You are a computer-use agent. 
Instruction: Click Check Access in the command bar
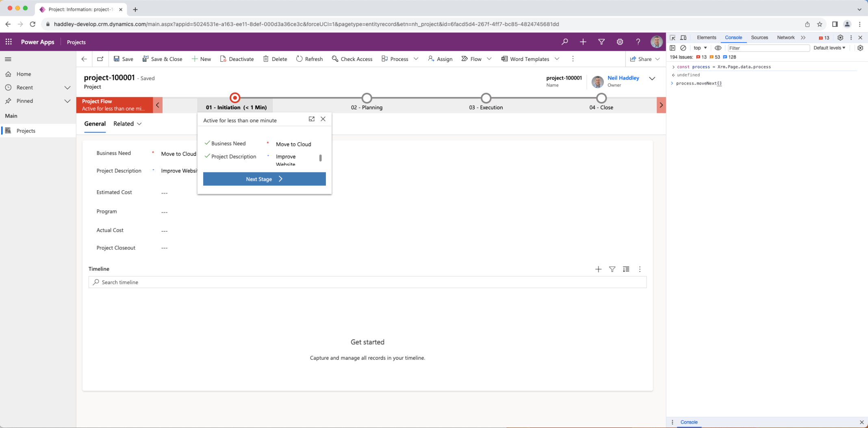point(352,59)
